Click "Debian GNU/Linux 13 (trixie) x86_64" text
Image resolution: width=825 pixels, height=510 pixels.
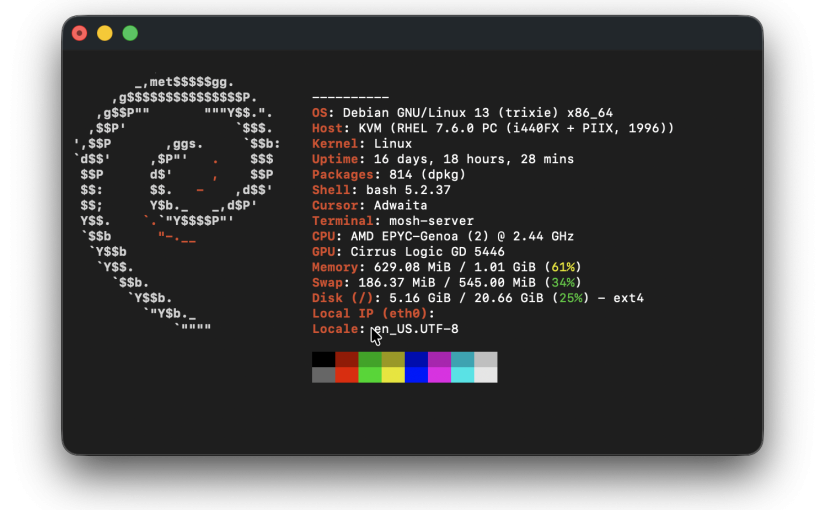pos(478,113)
